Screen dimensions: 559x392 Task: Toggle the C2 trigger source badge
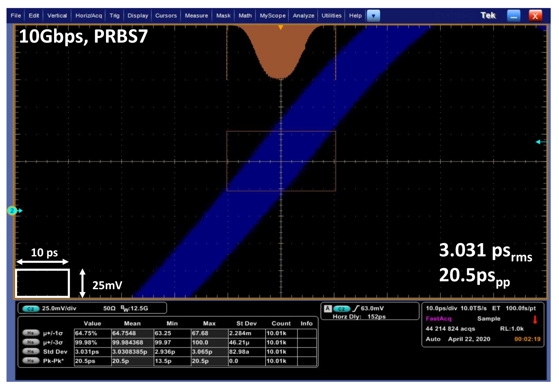pyautogui.click(x=341, y=309)
